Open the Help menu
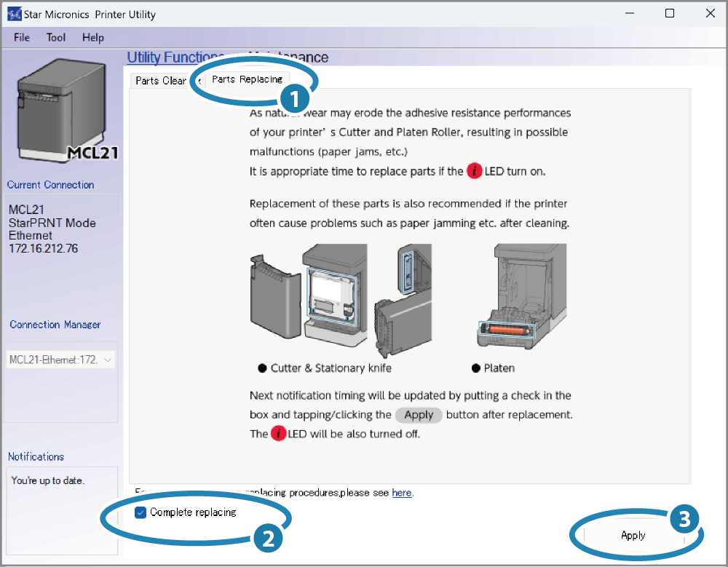The image size is (728, 567). click(x=93, y=38)
